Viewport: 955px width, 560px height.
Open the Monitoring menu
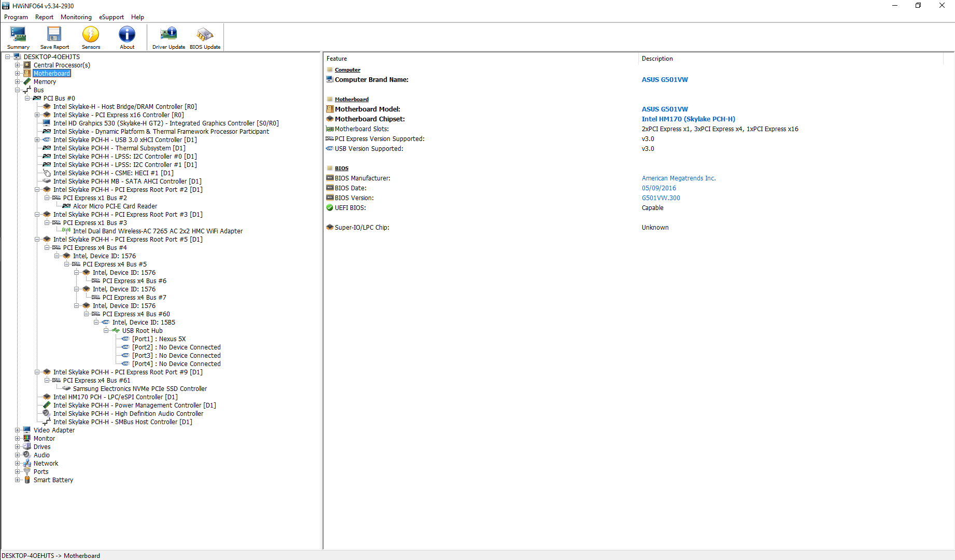click(76, 17)
